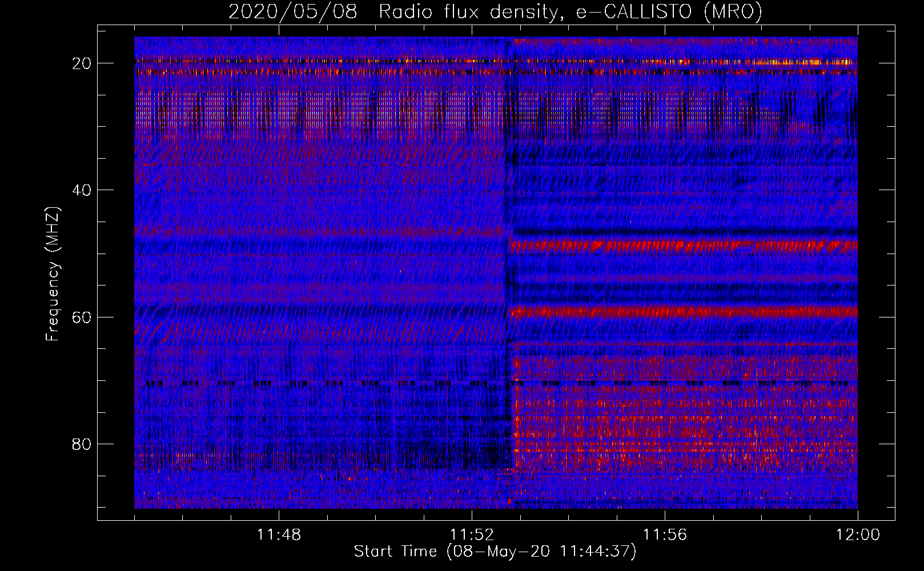The height and width of the screenshot is (571, 924).
Task: Select the frequency tick label '20'
Action: point(82,63)
